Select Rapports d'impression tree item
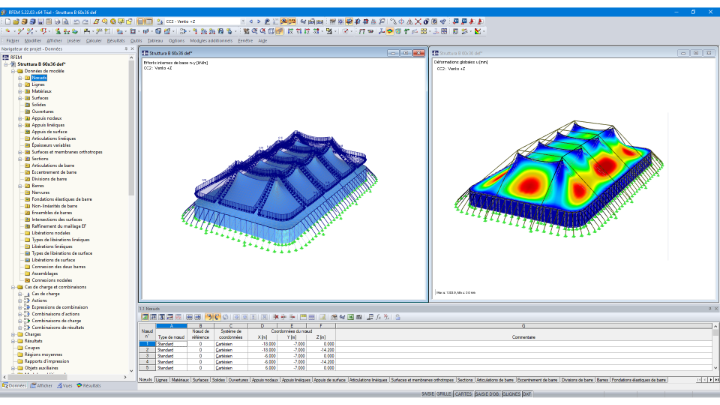 [x=47, y=361]
